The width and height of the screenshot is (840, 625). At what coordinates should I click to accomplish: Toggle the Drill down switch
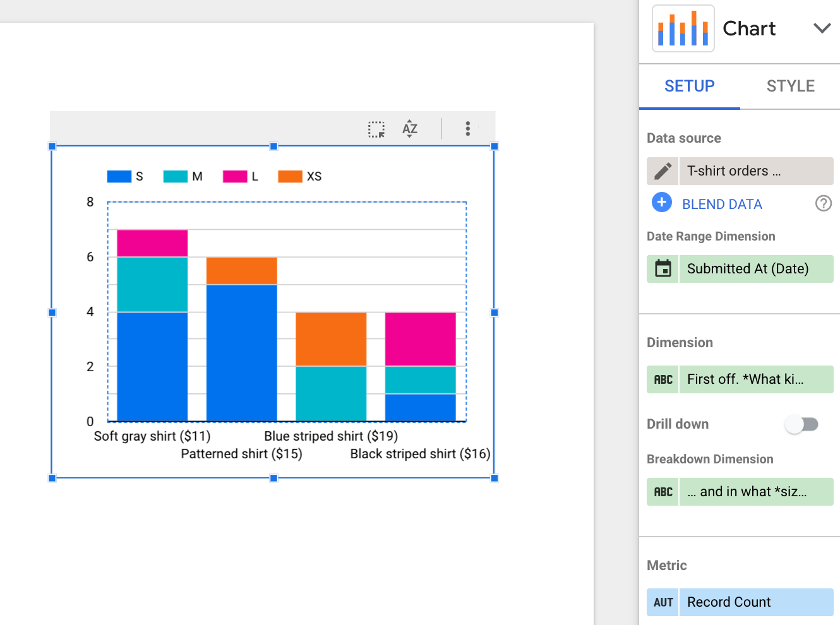pyautogui.click(x=802, y=424)
